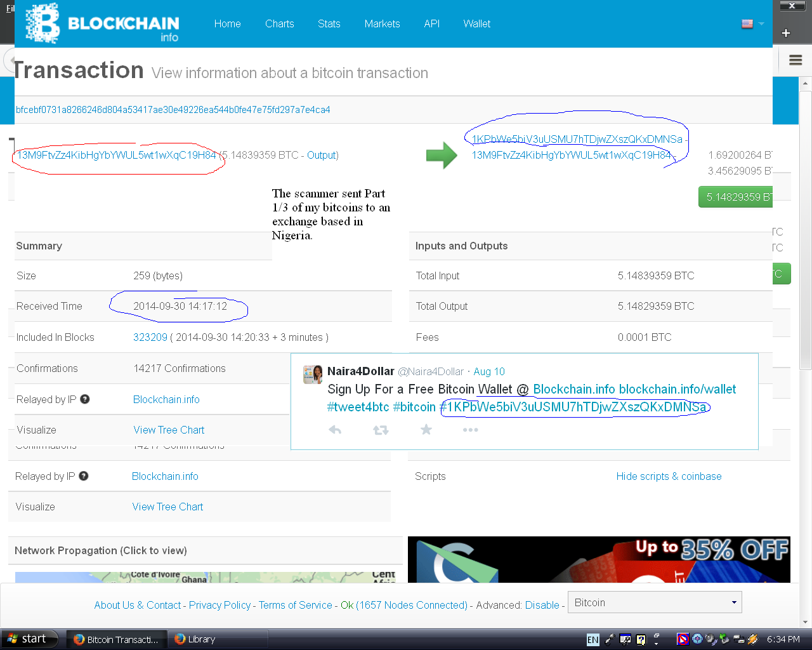The height and width of the screenshot is (650, 812).
Task: Click the tweet reply arrow icon
Action: click(335, 430)
